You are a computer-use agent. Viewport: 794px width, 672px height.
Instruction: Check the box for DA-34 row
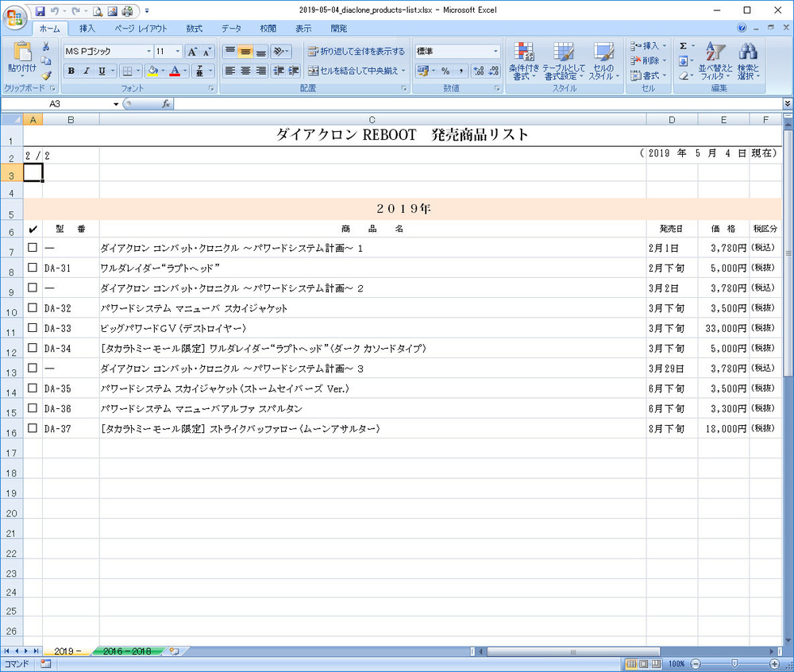point(33,348)
